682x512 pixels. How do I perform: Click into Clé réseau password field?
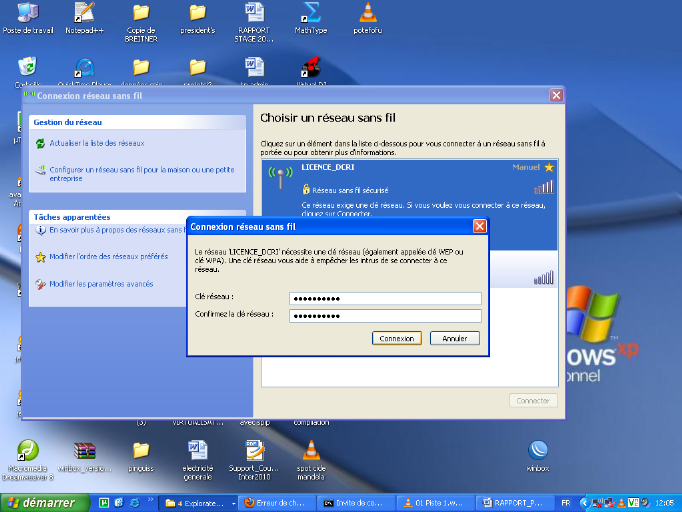pyautogui.click(x=385, y=298)
